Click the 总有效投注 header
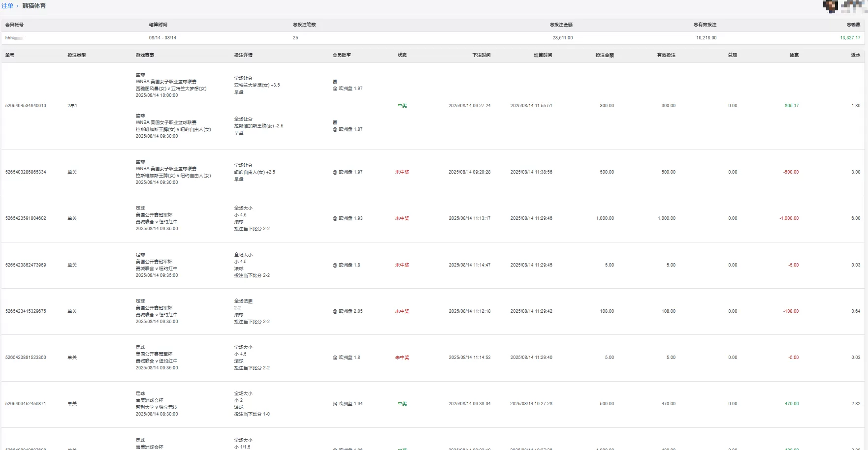Screen dimensions: 868x450 [x=705, y=25]
